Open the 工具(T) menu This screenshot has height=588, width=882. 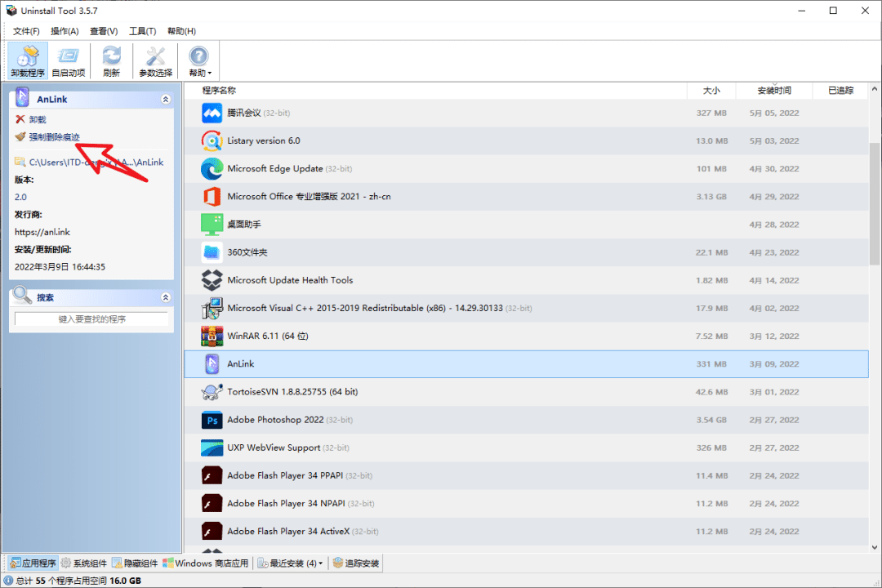click(142, 31)
